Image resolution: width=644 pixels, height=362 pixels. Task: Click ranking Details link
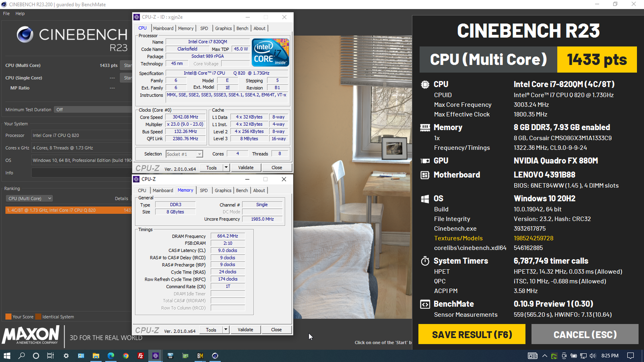(121, 198)
